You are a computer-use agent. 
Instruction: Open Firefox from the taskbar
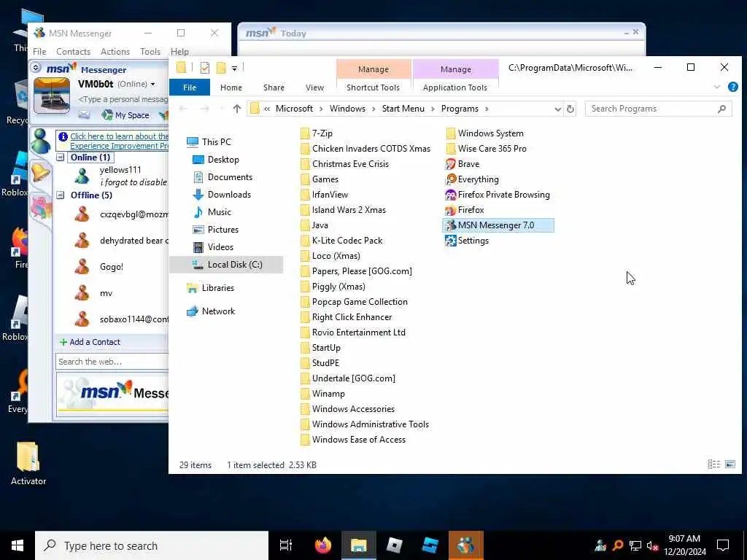tap(323, 545)
